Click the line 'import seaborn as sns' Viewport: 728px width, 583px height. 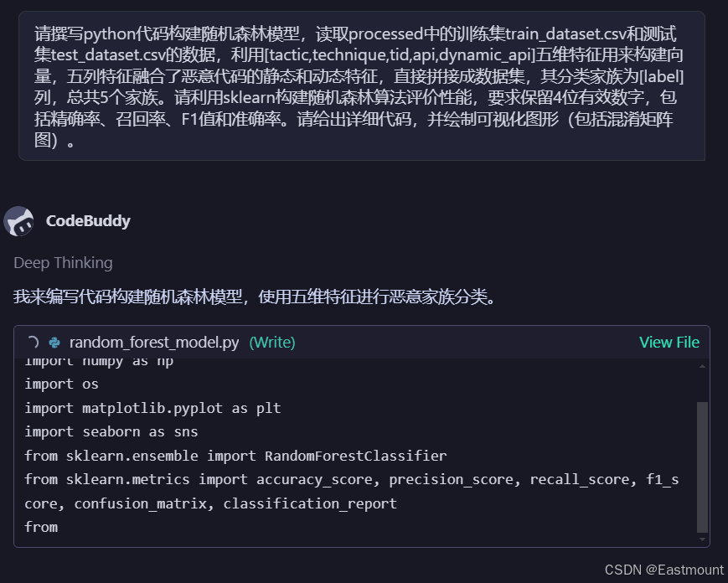click(111, 432)
